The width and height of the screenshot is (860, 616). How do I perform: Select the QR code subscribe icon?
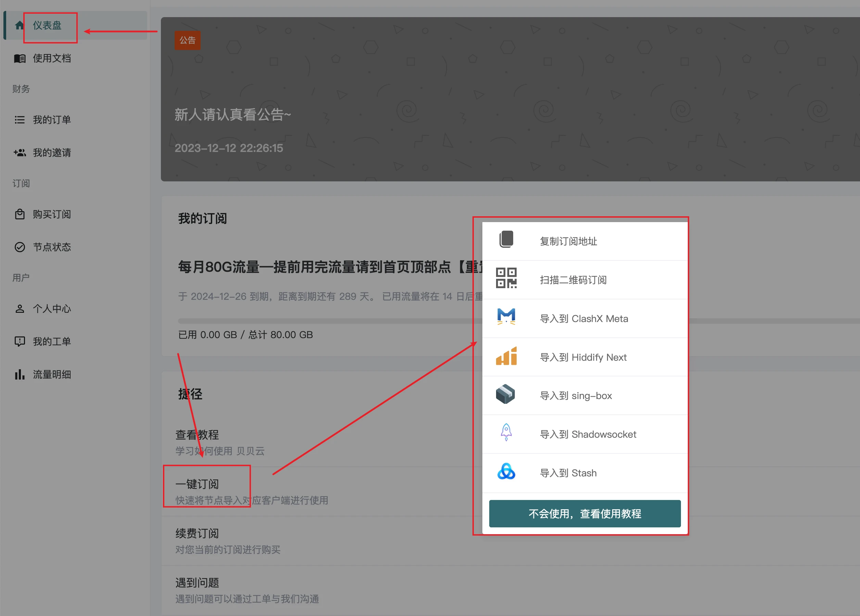click(506, 279)
